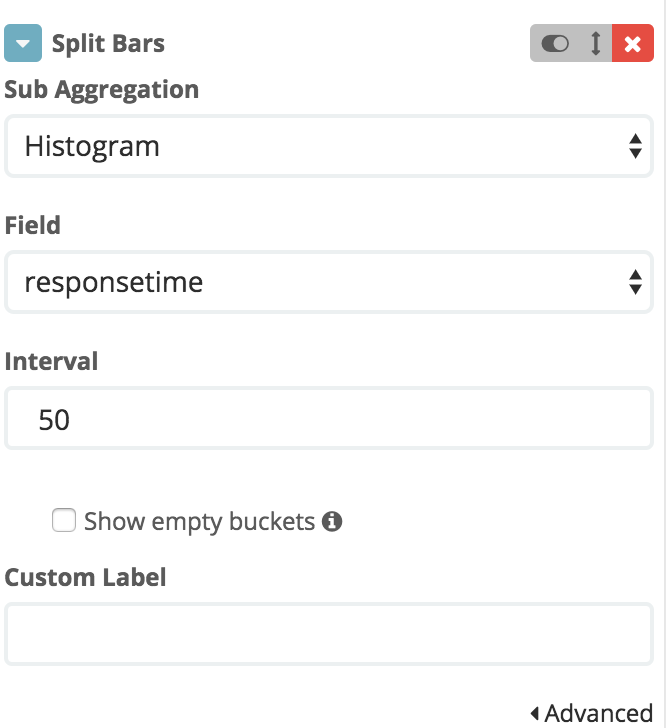Click the info icon beside Show empty buckets

coord(332,521)
